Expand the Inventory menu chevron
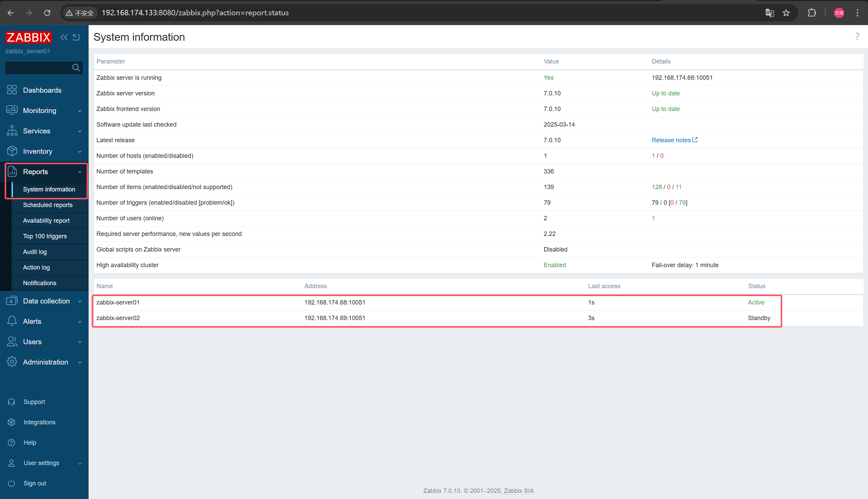The image size is (868, 499). point(80,151)
